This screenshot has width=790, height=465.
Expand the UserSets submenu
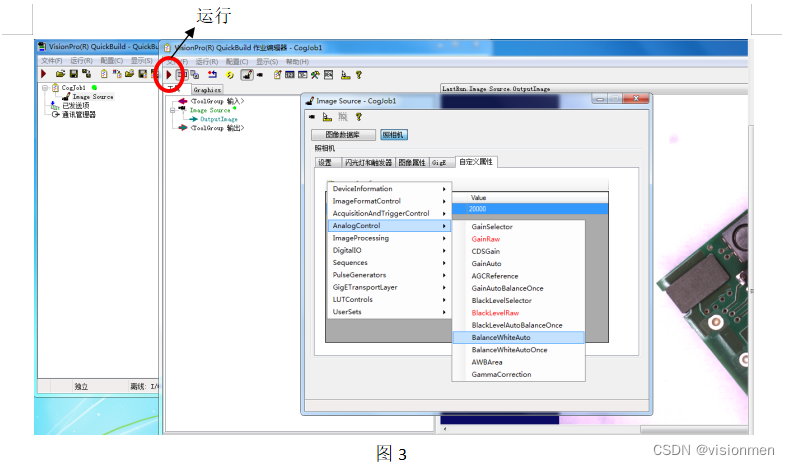pos(389,312)
